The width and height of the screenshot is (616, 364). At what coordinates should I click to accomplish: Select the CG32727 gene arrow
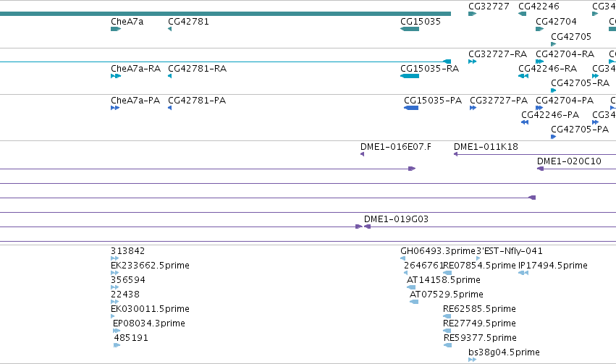[x=472, y=14]
